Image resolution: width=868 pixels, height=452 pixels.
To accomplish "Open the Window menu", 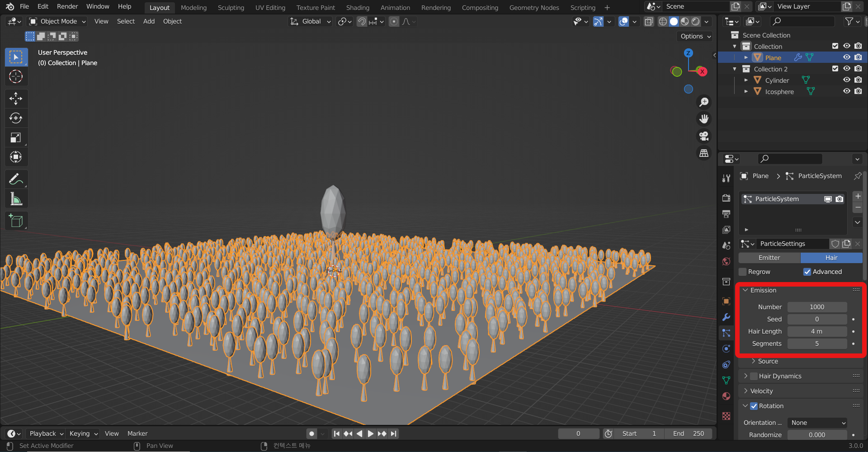I will 98,6.
